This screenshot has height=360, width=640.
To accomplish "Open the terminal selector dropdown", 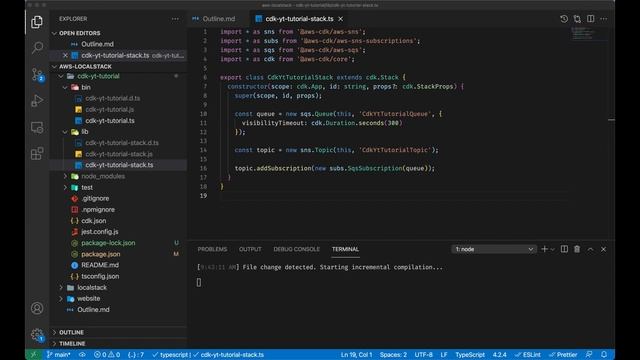I will click(x=493, y=249).
